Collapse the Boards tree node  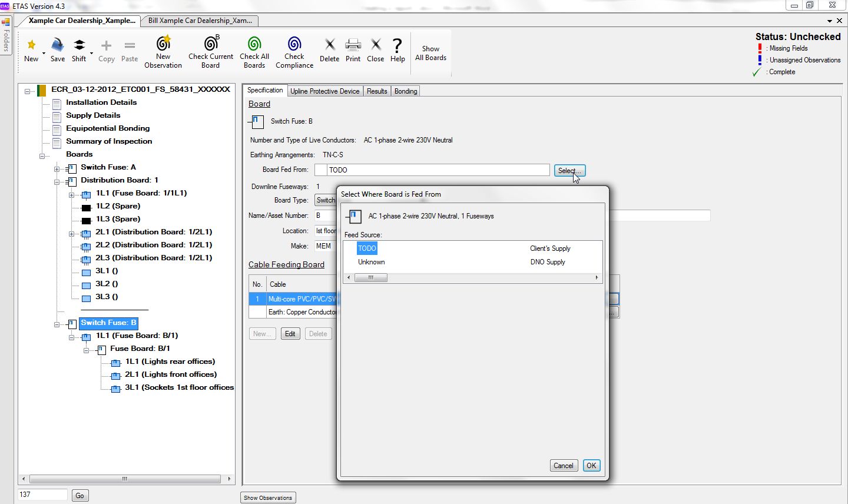42,155
